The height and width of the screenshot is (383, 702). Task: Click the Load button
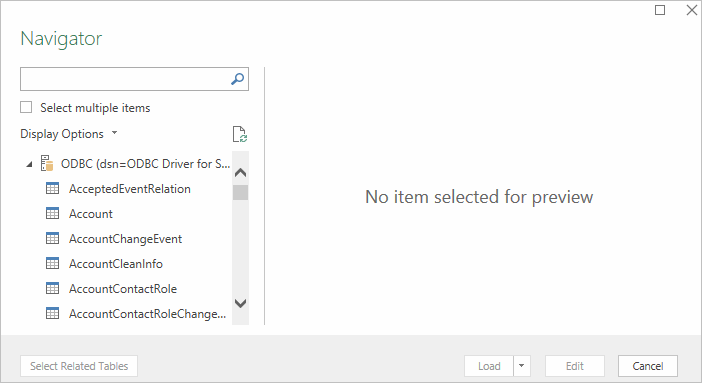(x=489, y=366)
